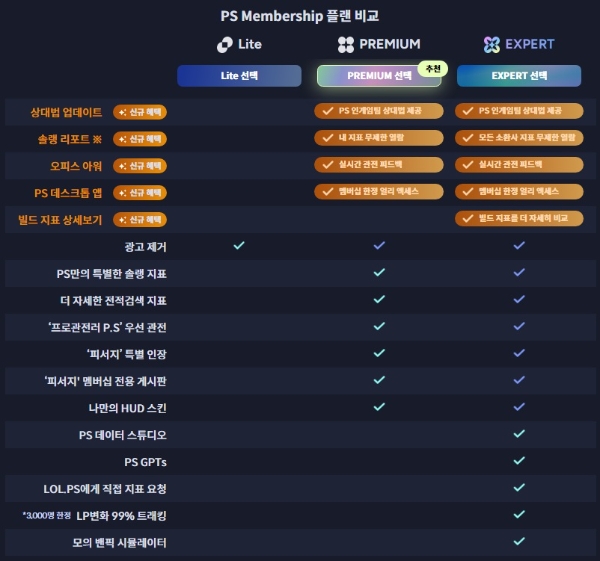Click the 추천 badge on PREMIUM

pyautogui.click(x=432, y=68)
